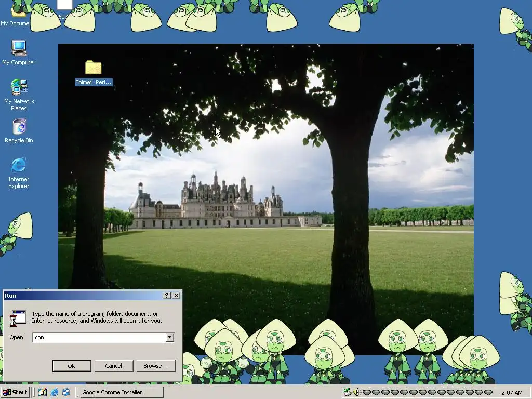The height and width of the screenshot is (399, 532).
Task: Click the Run program icon in dialog
Action: click(18, 318)
